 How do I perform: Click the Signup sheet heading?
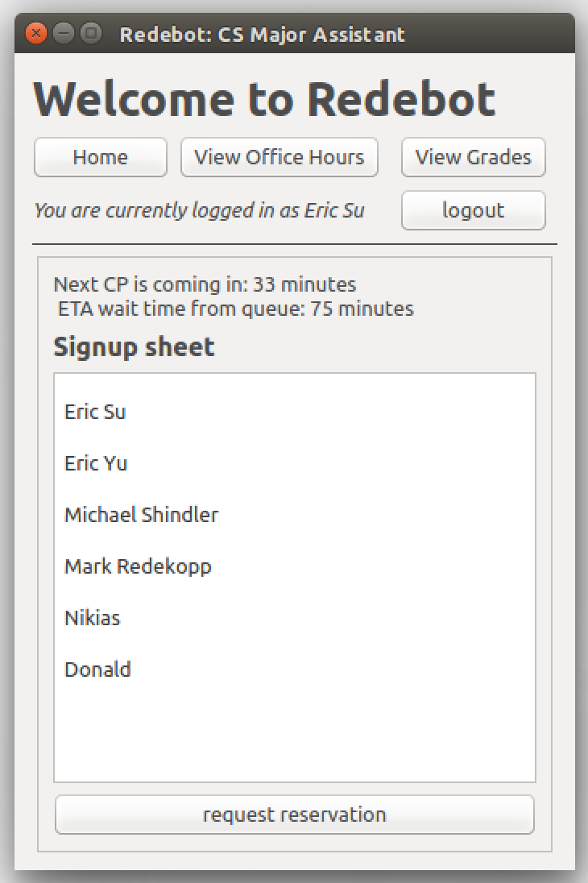(x=134, y=347)
